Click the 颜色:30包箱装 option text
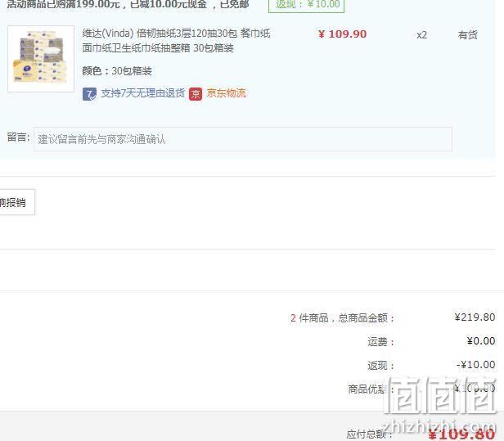Image resolution: width=504 pixels, height=441 pixels. point(117,70)
